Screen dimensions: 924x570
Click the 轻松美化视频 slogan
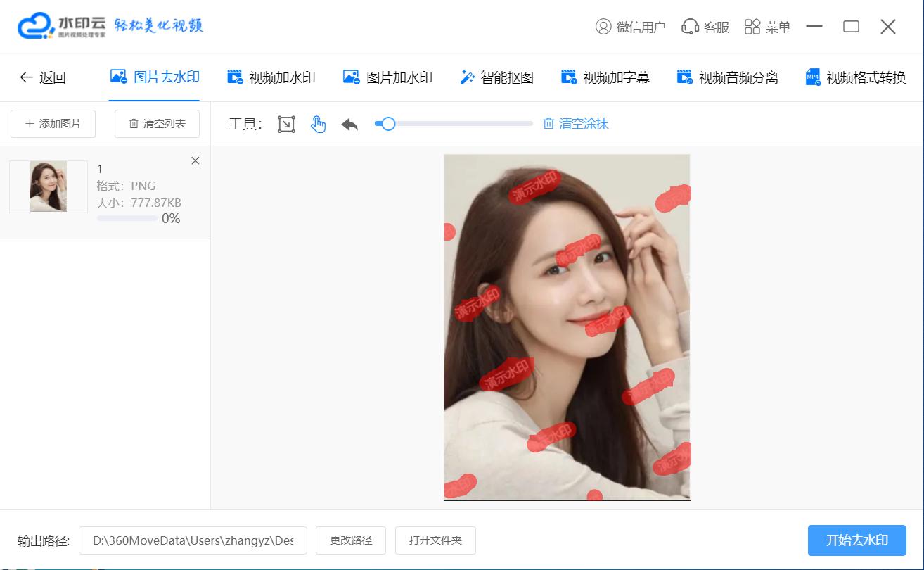[x=159, y=25]
